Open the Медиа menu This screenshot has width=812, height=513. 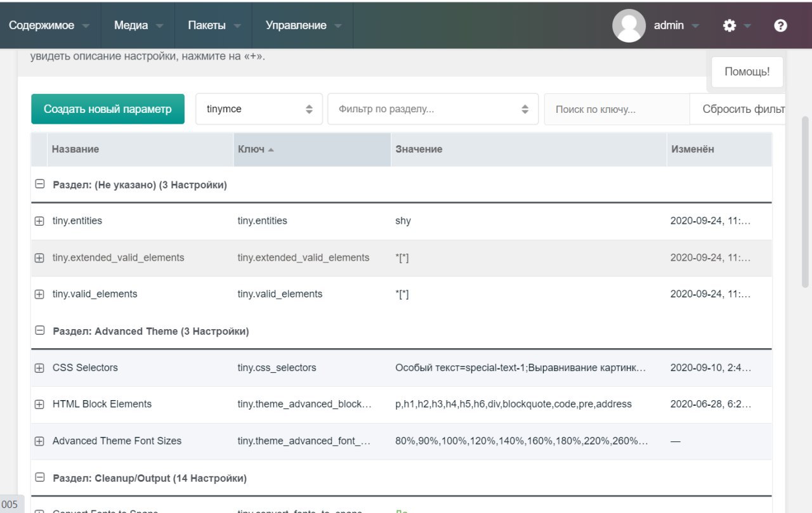tap(138, 25)
